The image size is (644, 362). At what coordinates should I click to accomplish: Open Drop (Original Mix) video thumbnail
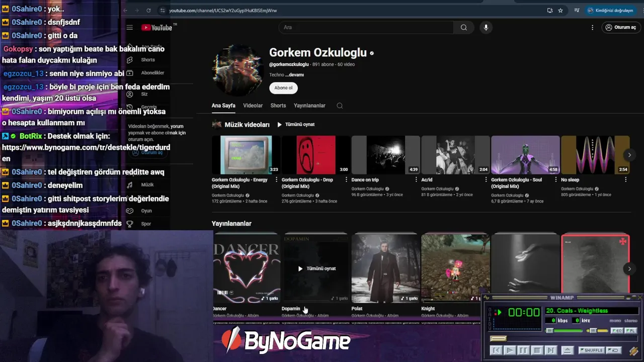315,155
